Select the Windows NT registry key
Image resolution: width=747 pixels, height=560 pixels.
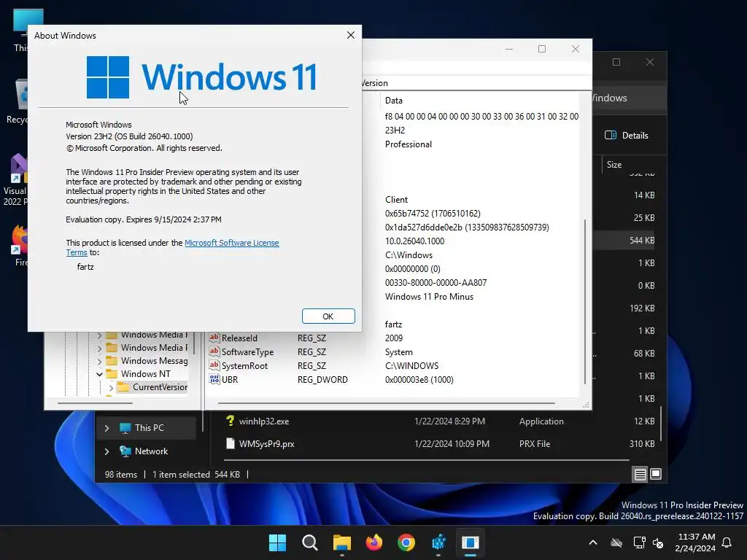coord(145,374)
